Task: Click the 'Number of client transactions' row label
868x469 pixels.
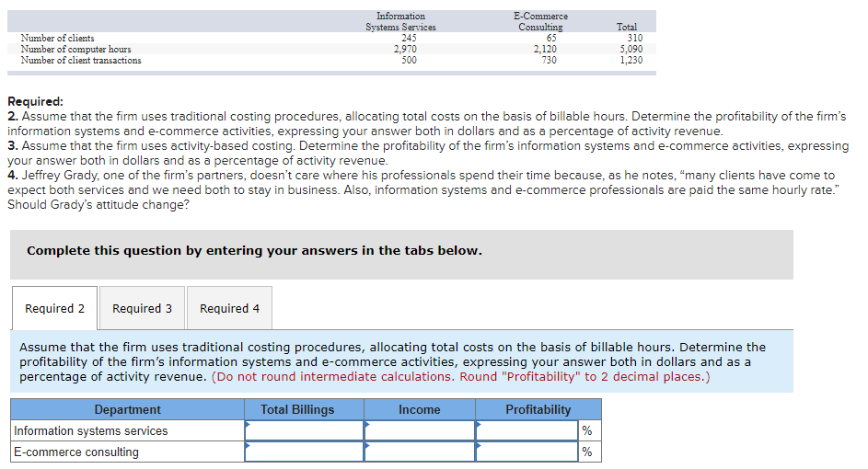Action: point(81,61)
